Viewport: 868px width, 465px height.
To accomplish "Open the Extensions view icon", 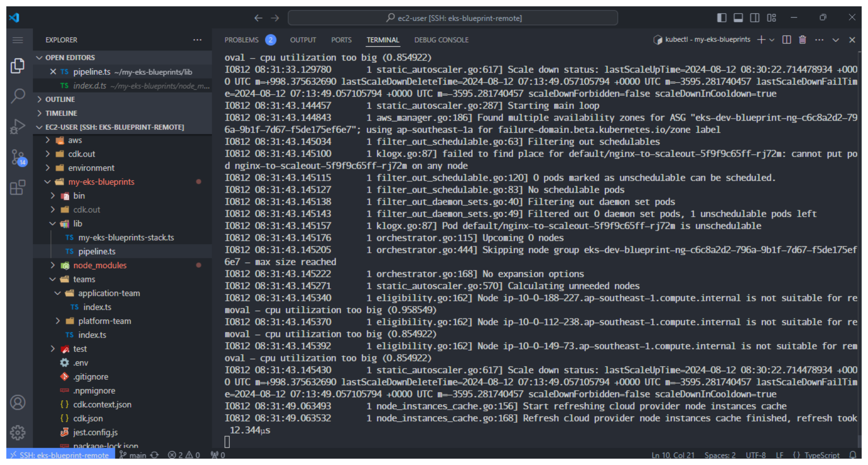I will 18,188.
